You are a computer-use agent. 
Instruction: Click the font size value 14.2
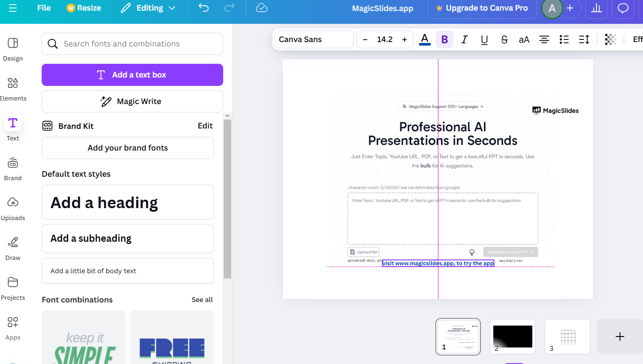(x=385, y=39)
